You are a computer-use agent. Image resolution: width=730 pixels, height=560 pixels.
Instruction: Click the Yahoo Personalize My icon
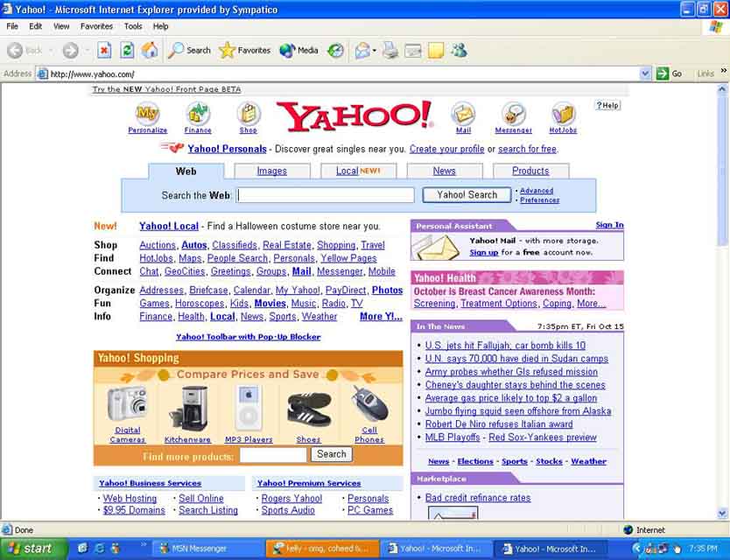(147, 114)
